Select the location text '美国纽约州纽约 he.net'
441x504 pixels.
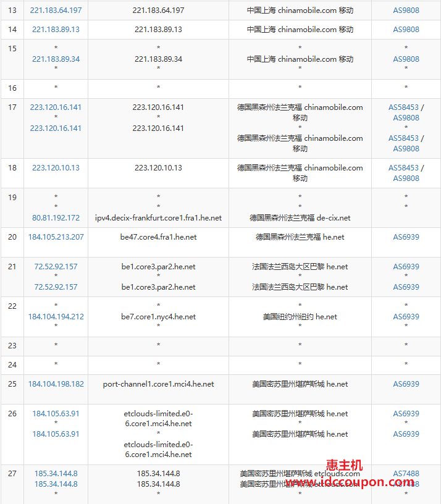click(300, 317)
